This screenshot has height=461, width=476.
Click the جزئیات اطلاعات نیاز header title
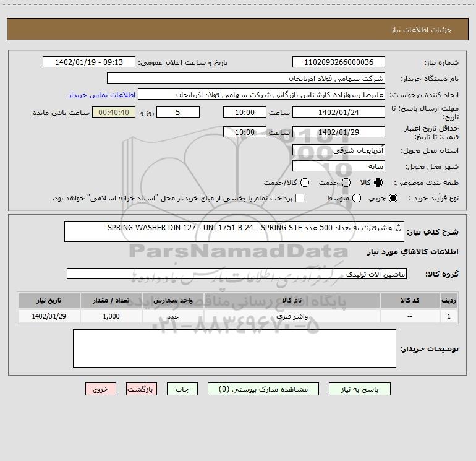[422, 30]
